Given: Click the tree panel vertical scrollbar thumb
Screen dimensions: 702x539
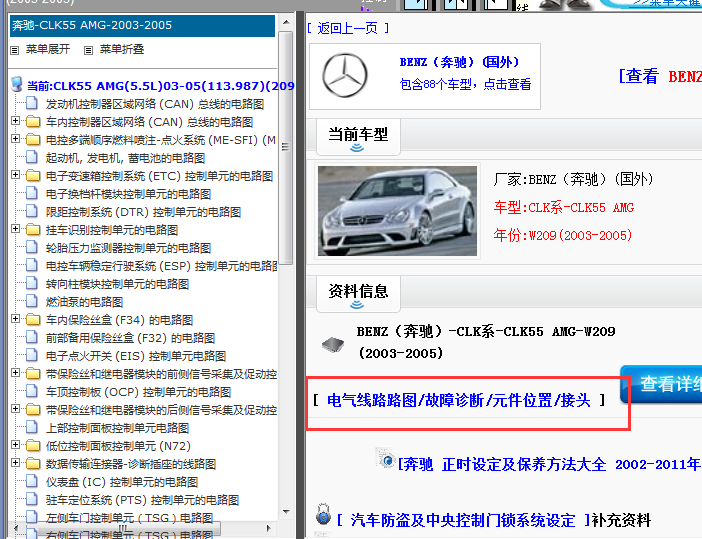Looking at the screenshot, I should click(x=285, y=148).
